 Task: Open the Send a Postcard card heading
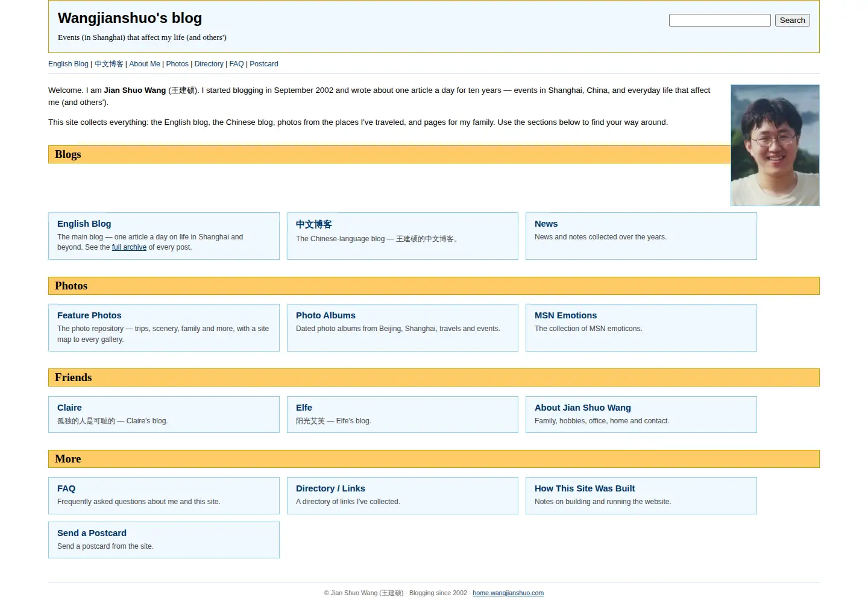[x=92, y=533]
